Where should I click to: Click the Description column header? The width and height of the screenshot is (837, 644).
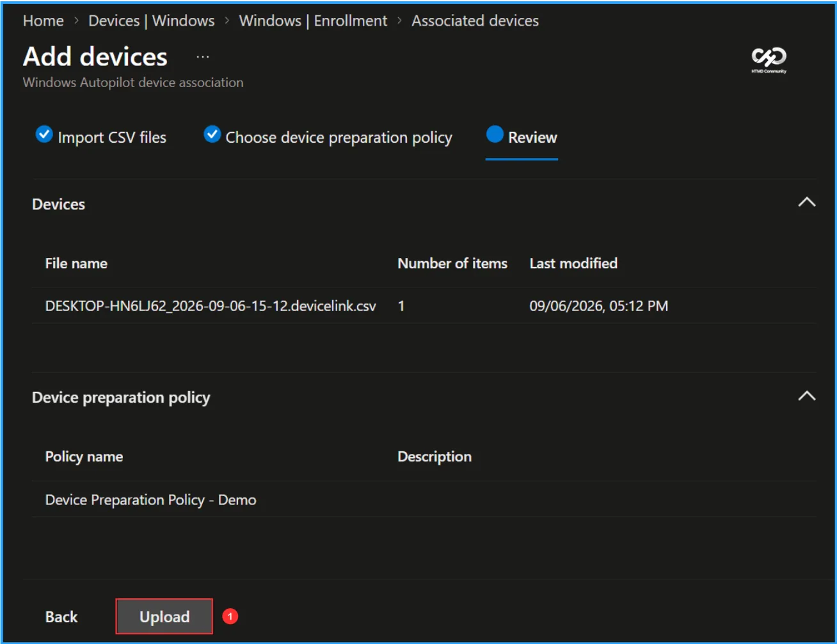click(x=434, y=457)
